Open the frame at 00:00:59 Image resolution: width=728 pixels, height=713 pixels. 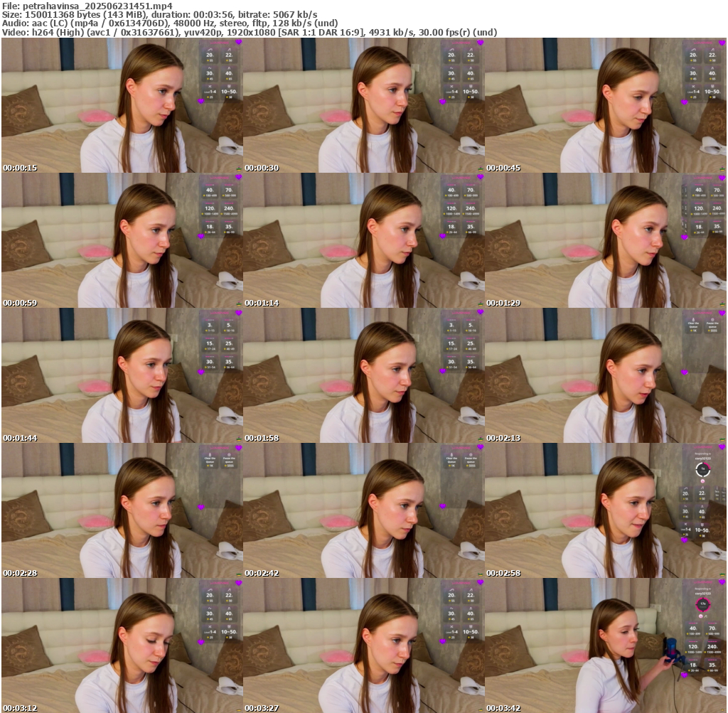point(121,240)
